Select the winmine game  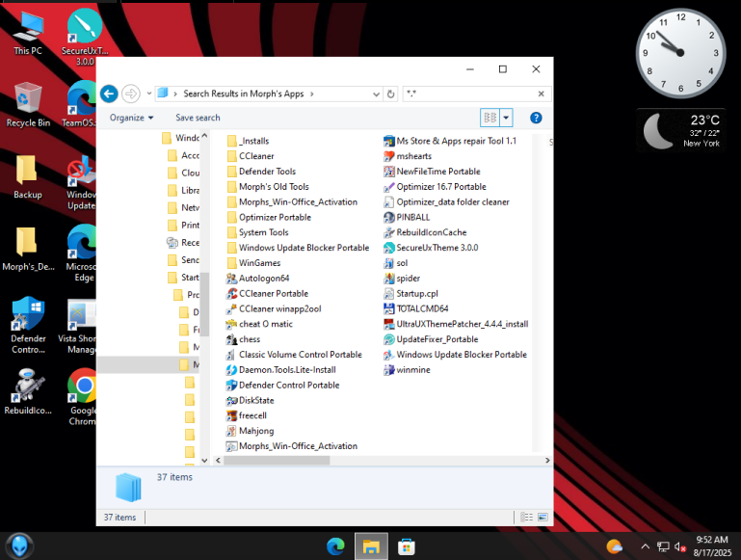point(407,369)
